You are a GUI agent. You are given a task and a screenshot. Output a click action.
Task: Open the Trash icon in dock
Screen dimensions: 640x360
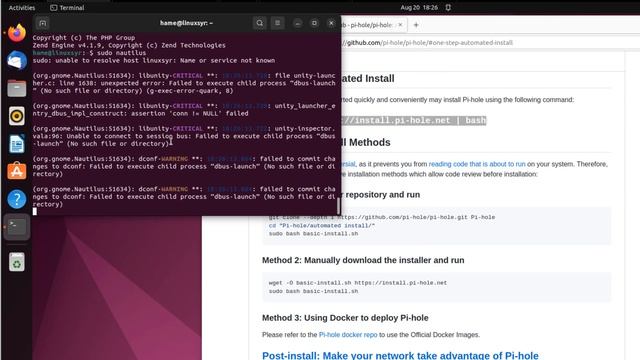[17, 262]
